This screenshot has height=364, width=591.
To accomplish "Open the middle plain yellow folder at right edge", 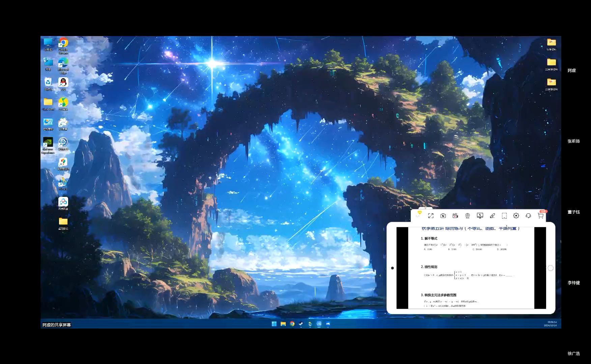I will click(x=552, y=64).
